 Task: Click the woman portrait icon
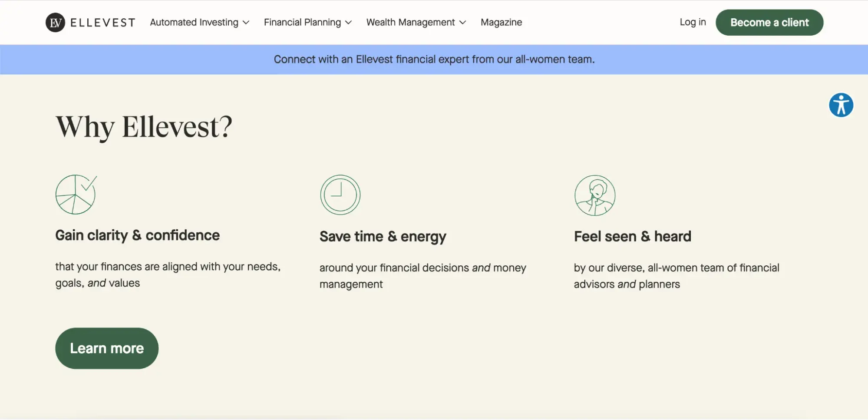click(595, 195)
